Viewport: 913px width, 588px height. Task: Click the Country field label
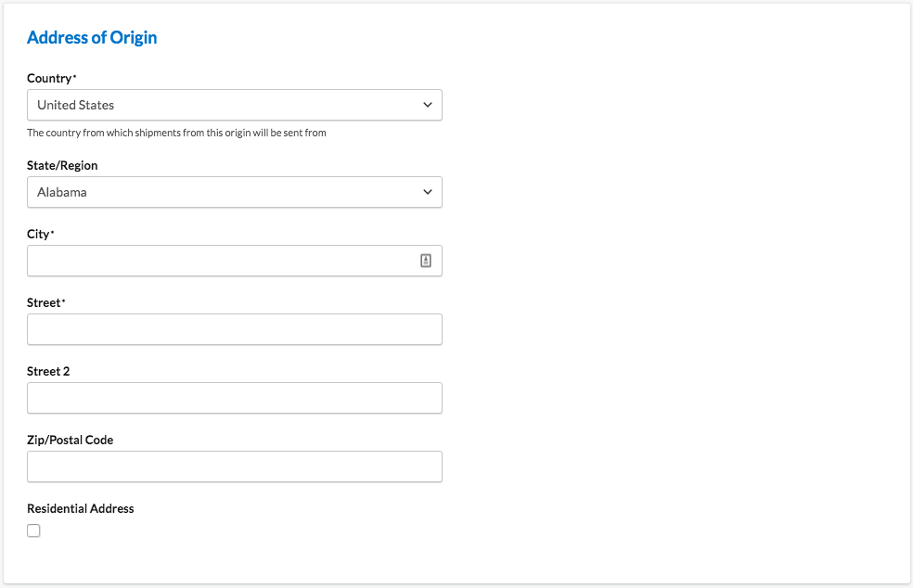pyautogui.click(x=48, y=79)
